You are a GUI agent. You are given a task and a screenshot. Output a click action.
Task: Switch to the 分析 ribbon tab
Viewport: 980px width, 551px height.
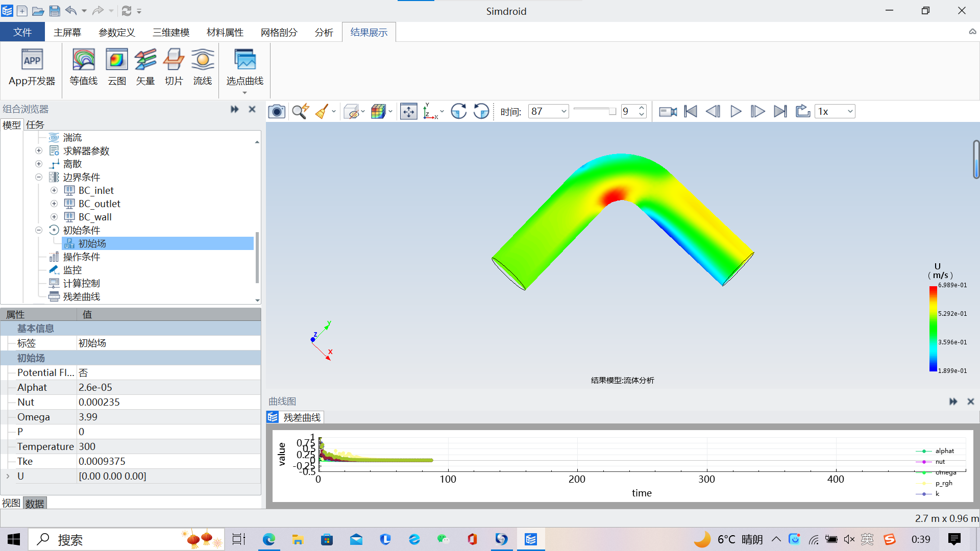point(324,32)
